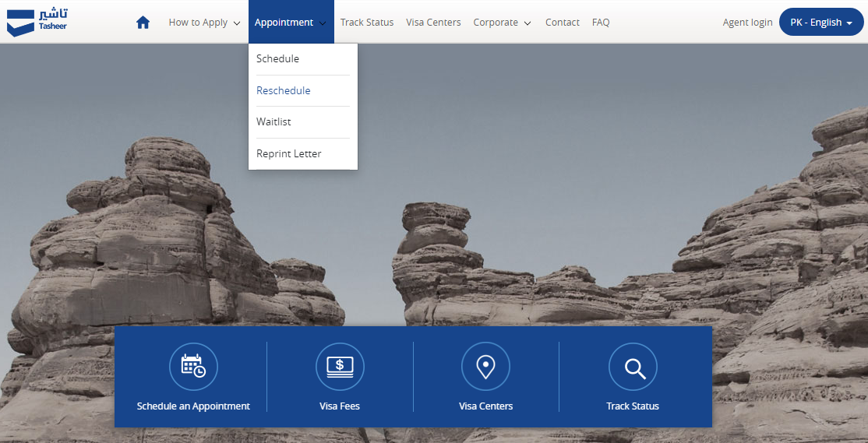This screenshot has width=868, height=443.
Task: Go to home via house icon
Action: coord(143,23)
